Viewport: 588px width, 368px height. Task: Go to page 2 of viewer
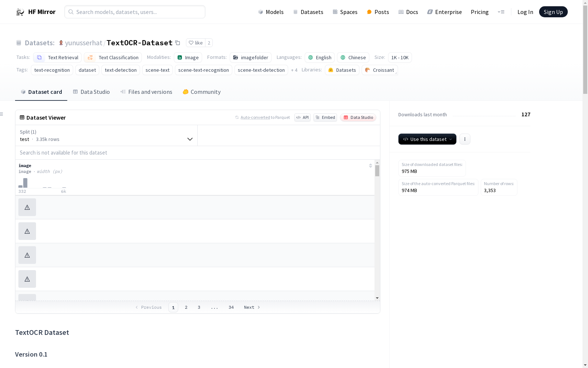(x=186, y=307)
